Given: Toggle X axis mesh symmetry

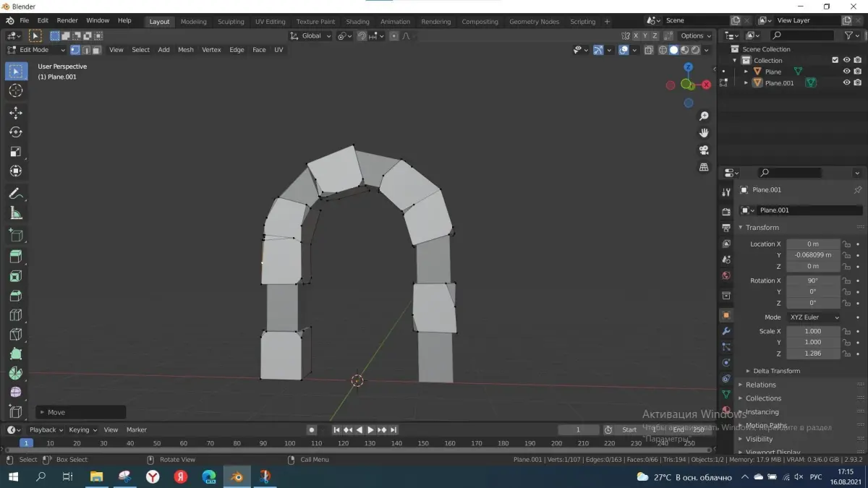Looking at the screenshot, I should click(636, 35).
